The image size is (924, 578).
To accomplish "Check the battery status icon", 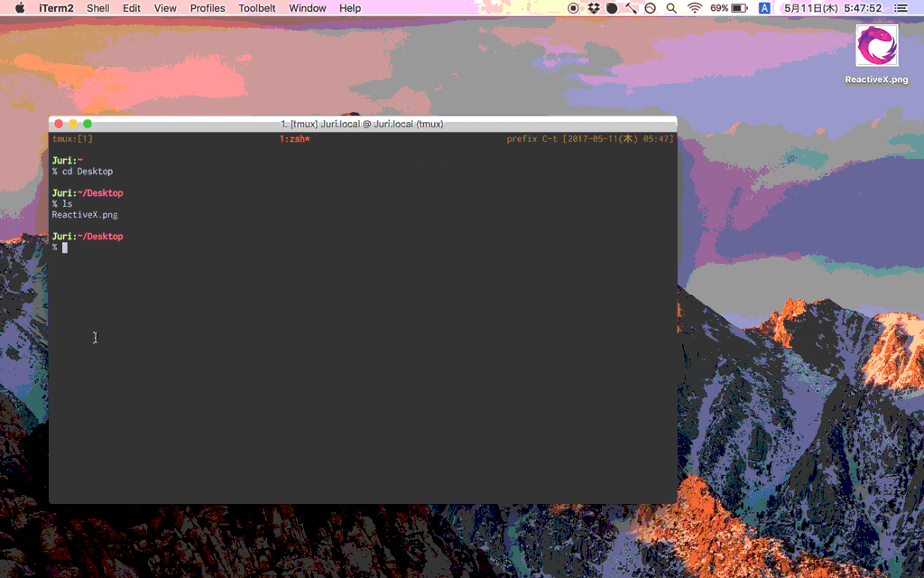I will [739, 8].
